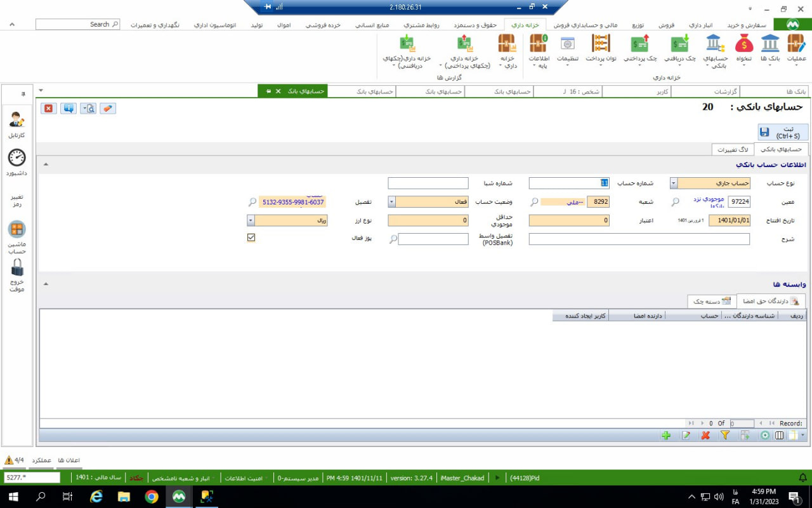The height and width of the screenshot is (508, 812).
Task: Click the شعبه lookup magnifier button
Action: coord(534,202)
